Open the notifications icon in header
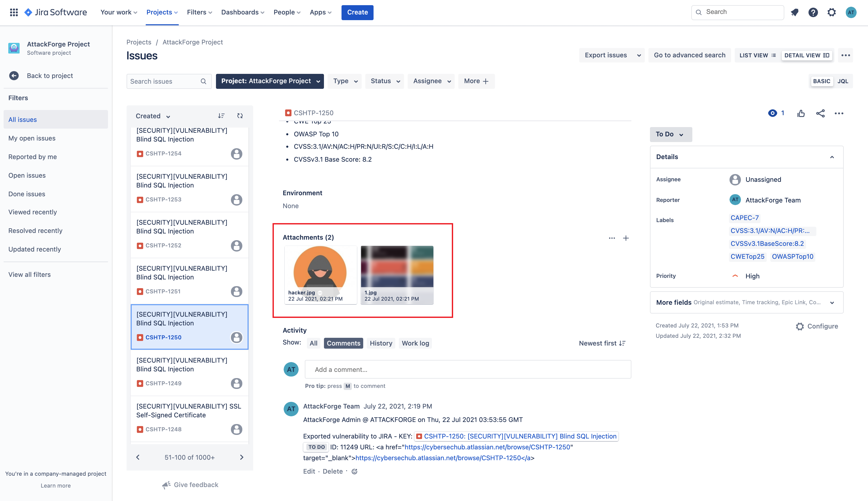The height and width of the screenshot is (501, 868). pyautogui.click(x=794, y=12)
